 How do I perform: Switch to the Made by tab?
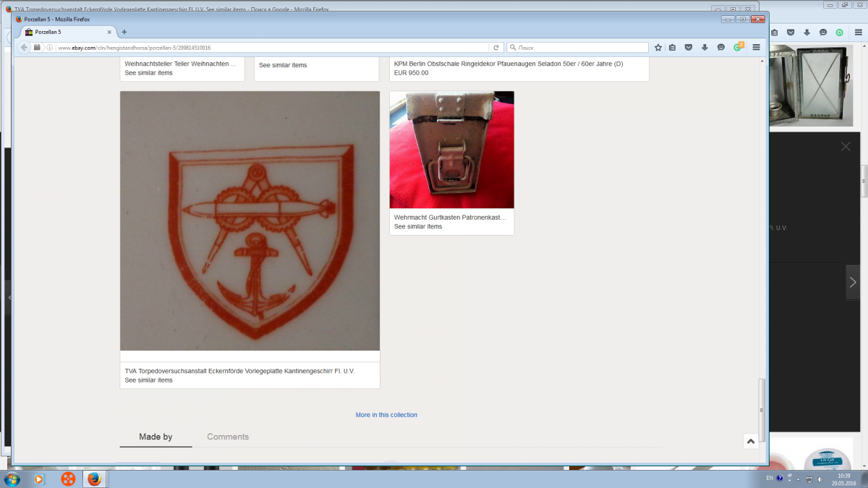(156, 437)
